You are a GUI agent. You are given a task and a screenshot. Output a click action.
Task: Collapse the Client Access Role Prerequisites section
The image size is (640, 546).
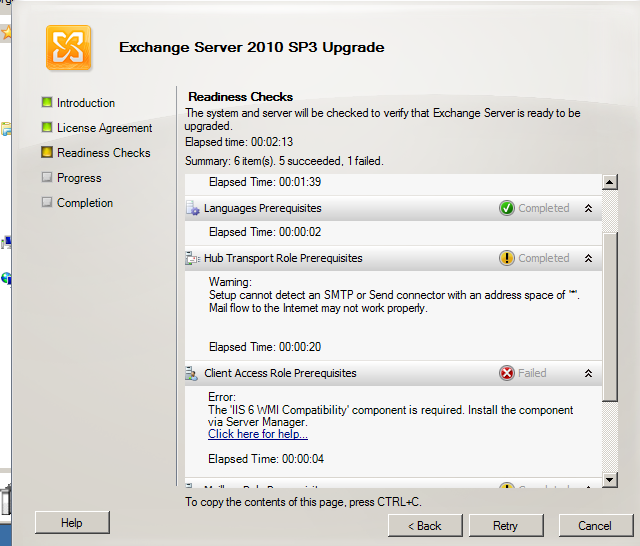click(x=588, y=373)
